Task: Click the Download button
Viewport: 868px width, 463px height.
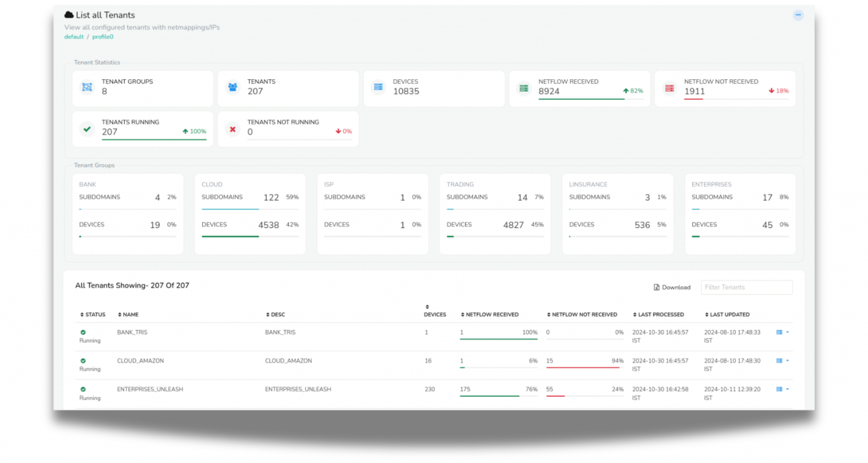Action: click(x=672, y=287)
